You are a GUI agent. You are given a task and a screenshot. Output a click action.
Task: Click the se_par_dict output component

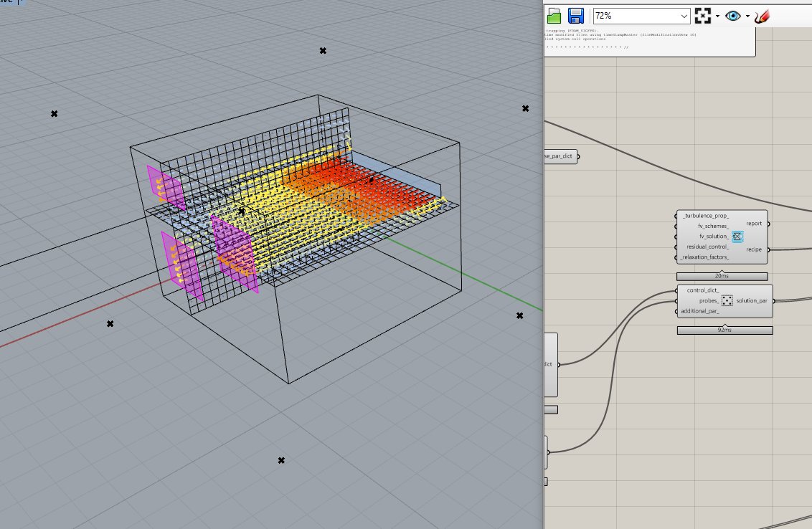pyautogui.click(x=561, y=156)
